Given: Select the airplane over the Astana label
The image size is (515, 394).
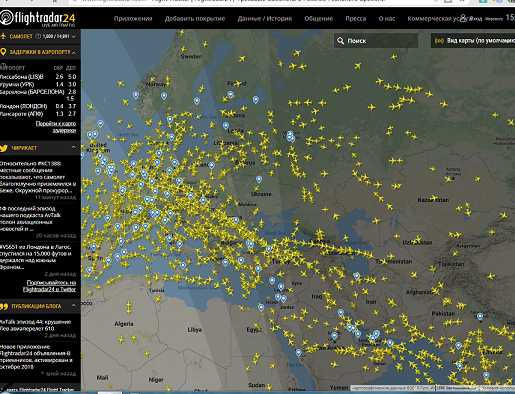Looking at the screenshot, I should [449, 179].
